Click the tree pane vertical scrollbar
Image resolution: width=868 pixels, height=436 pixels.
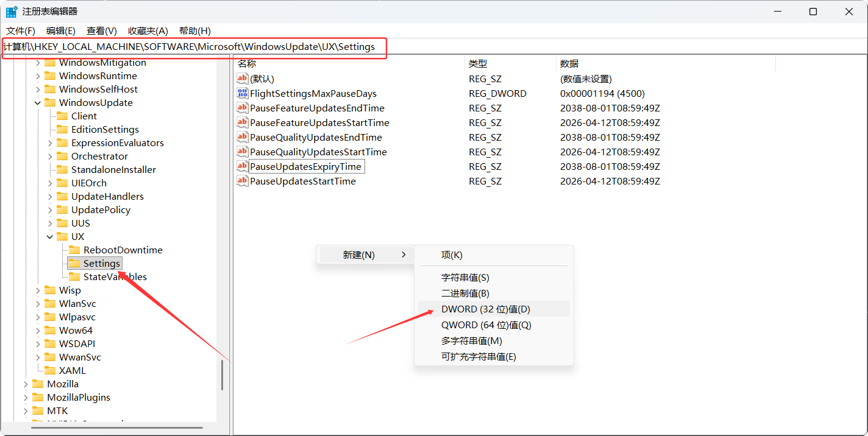[222, 374]
